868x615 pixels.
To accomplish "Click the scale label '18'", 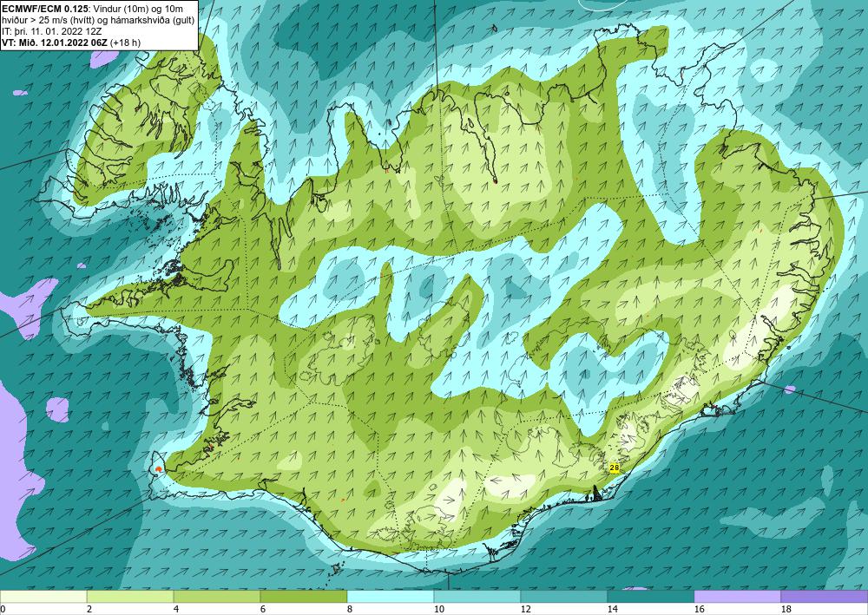I will click(x=786, y=610).
